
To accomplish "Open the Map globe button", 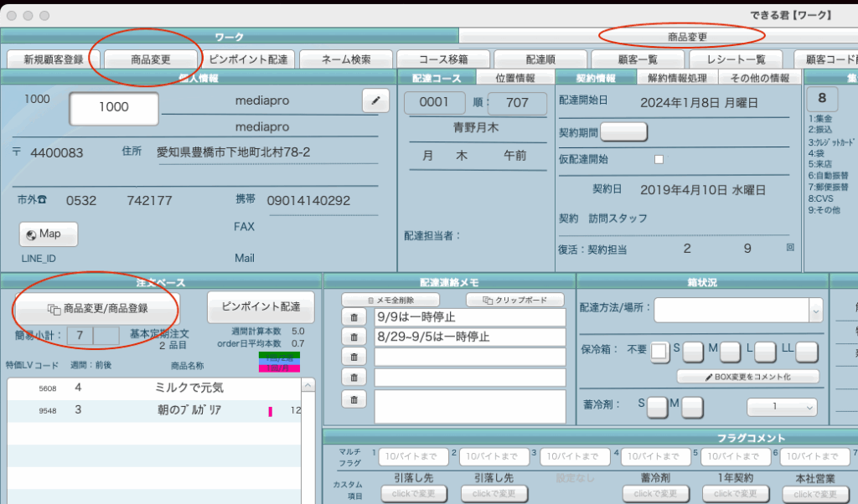I will (49, 234).
